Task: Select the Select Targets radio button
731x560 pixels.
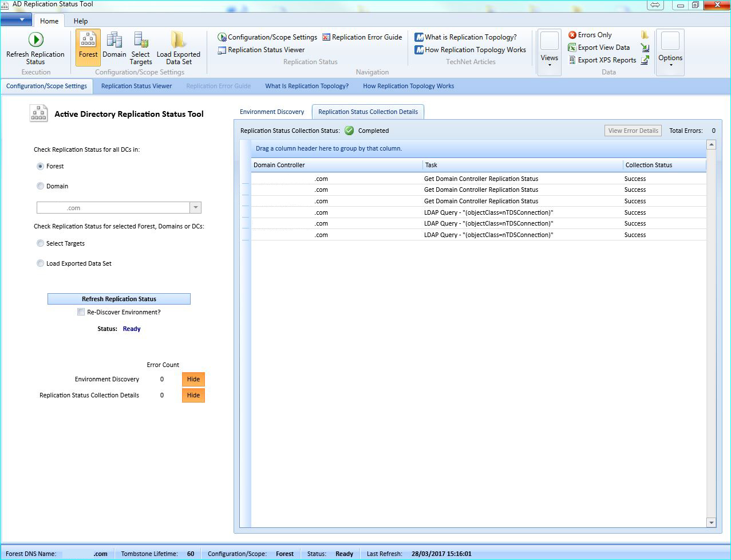Action: pos(40,243)
